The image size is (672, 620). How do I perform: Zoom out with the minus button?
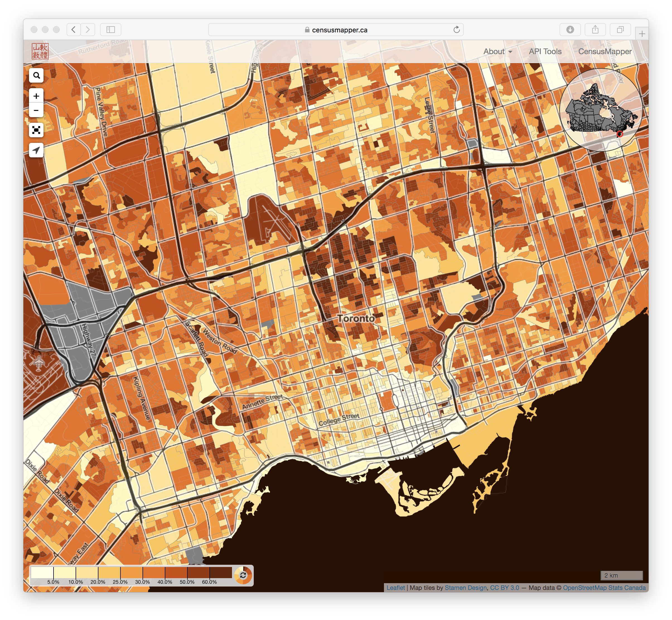tap(36, 110)
